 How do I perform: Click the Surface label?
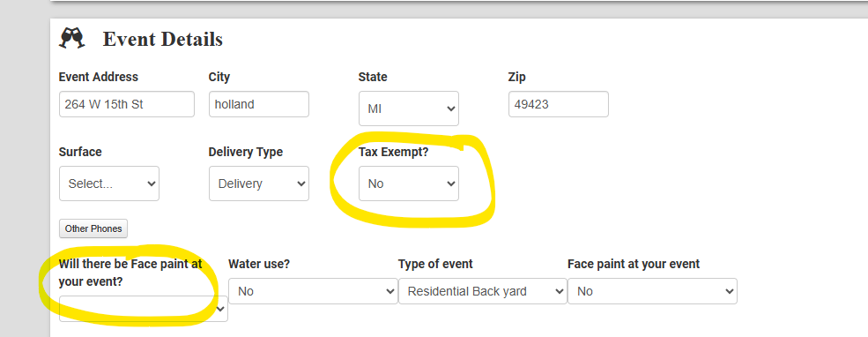[x=80, y=152]
